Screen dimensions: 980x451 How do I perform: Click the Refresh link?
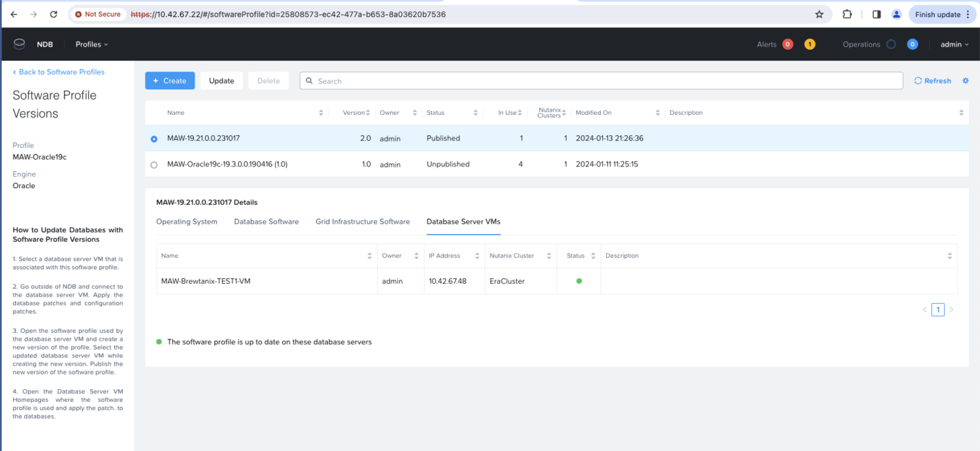click(x=932, y=81)
